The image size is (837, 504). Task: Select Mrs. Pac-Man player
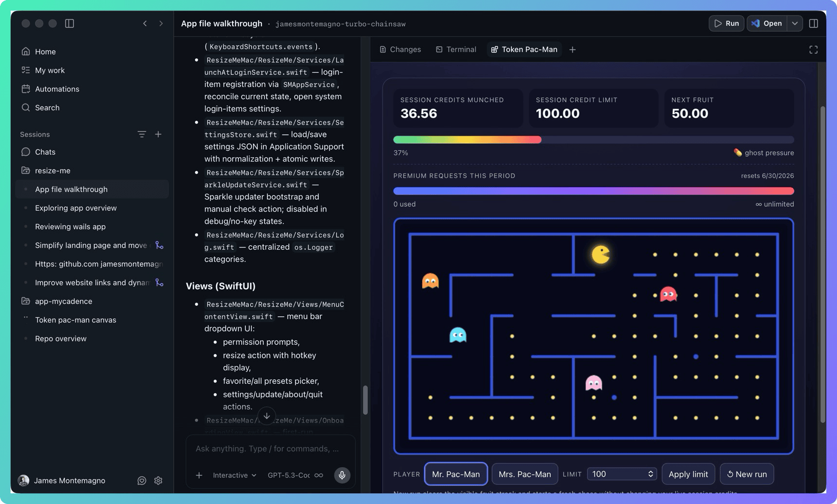point(525,474)
